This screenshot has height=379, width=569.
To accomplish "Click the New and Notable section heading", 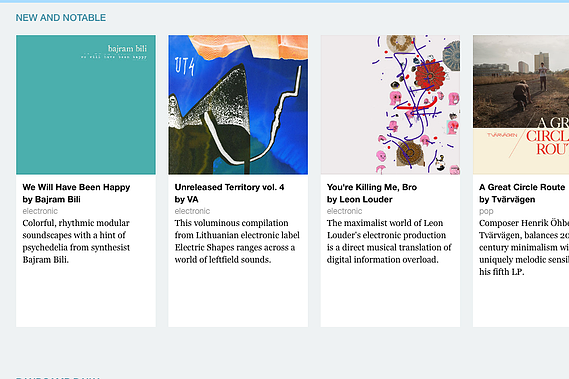I will [61, 17].
